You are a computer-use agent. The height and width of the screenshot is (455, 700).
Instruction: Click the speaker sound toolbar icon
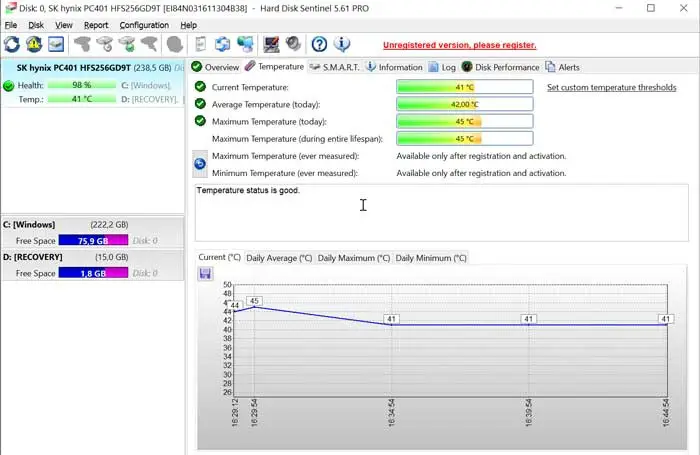pos(293,44)
